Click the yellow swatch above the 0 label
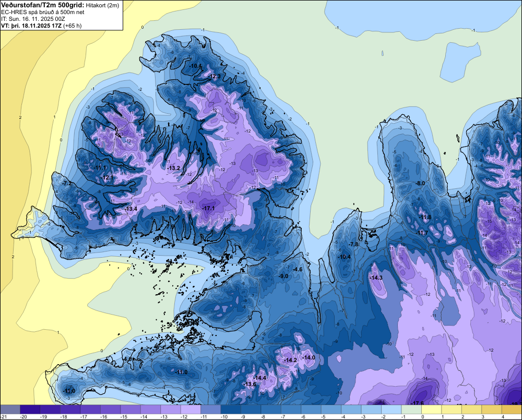Viewport: 522px width, 420px height. 432,410
